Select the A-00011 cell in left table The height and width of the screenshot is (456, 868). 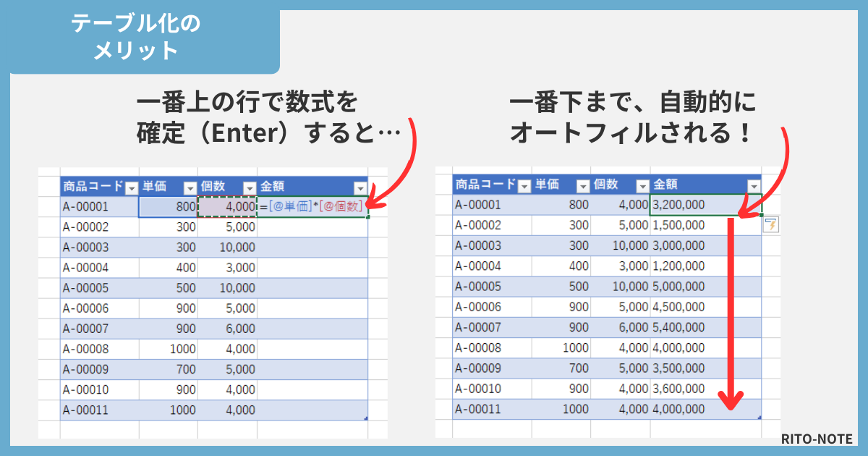pyautogui.click(x=94, y=410)
